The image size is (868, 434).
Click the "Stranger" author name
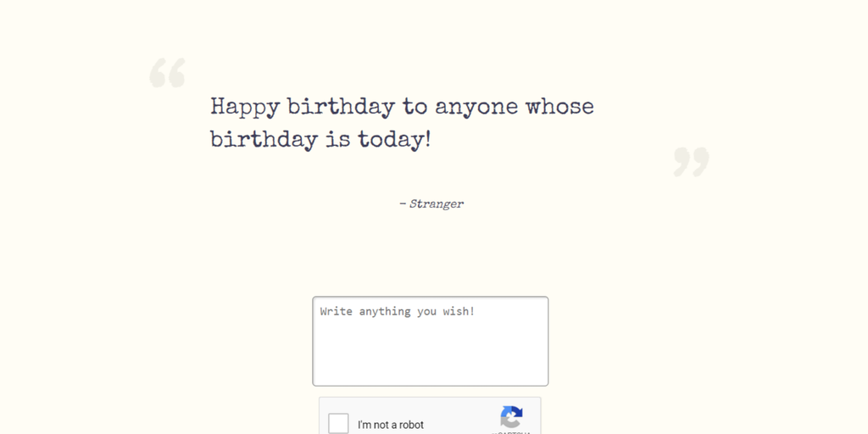tap(437, 204)
